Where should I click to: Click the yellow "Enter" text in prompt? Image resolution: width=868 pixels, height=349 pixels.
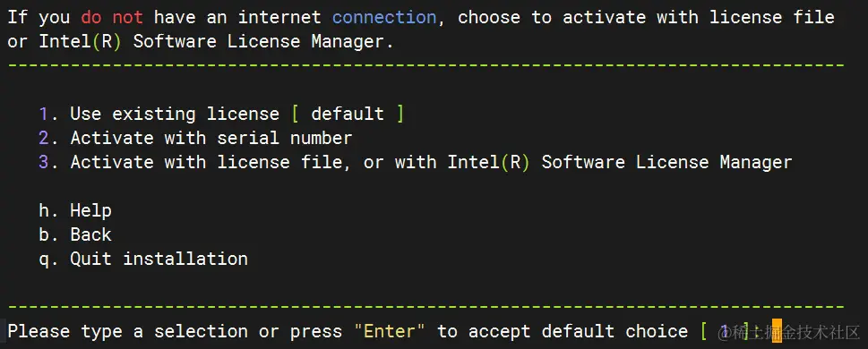(389, 331)
